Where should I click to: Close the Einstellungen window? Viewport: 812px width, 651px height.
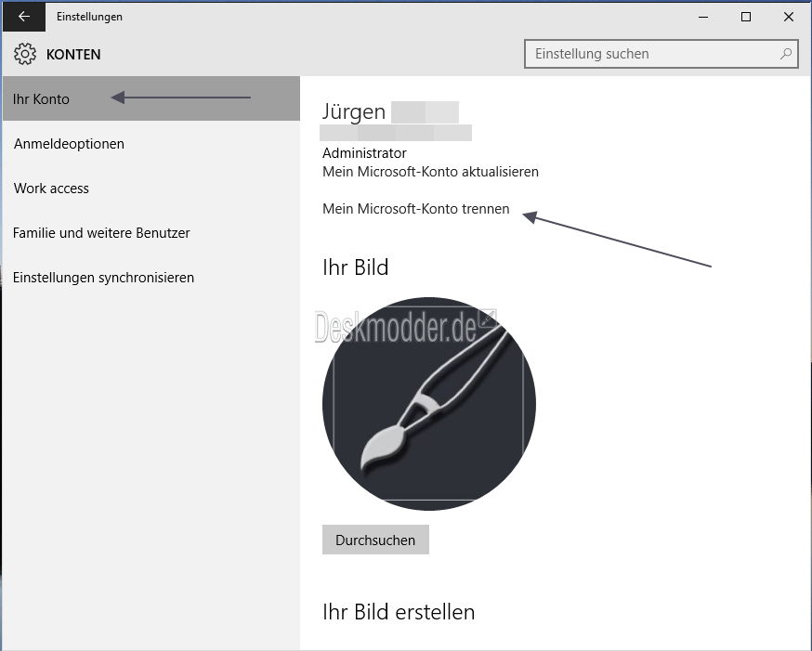click(x=788, y=17)
